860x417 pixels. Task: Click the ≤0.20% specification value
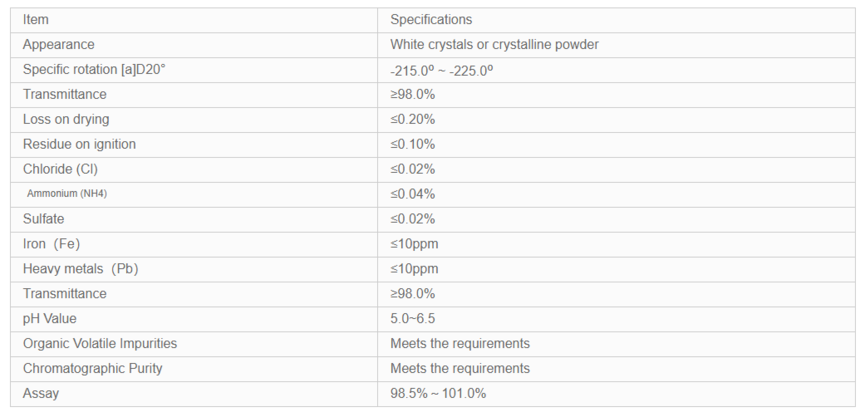pos(412,120)
